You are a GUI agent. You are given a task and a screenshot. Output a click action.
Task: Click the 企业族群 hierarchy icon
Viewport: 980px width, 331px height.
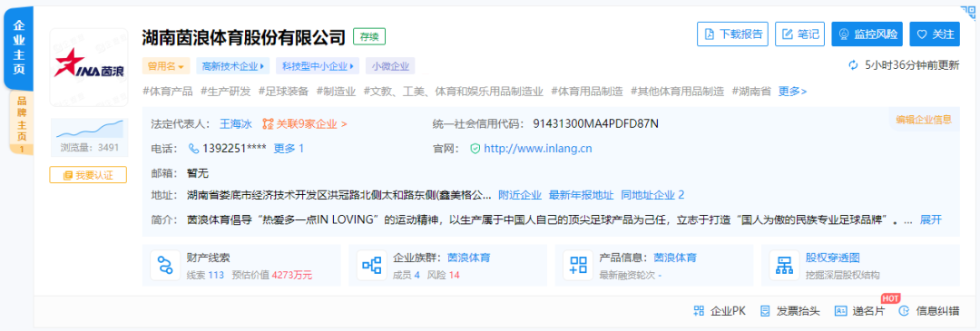(x=371, y=265)
